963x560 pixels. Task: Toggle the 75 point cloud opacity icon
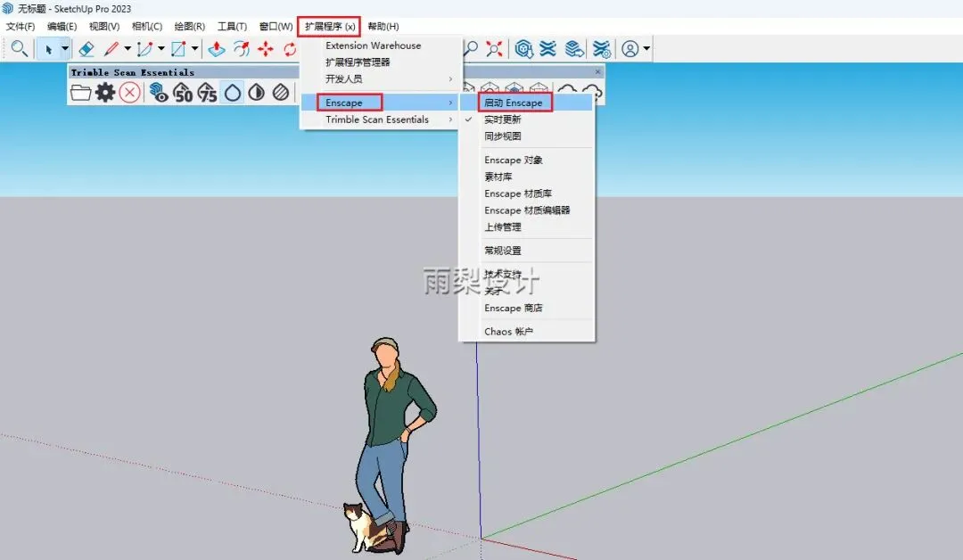[208, 93]
